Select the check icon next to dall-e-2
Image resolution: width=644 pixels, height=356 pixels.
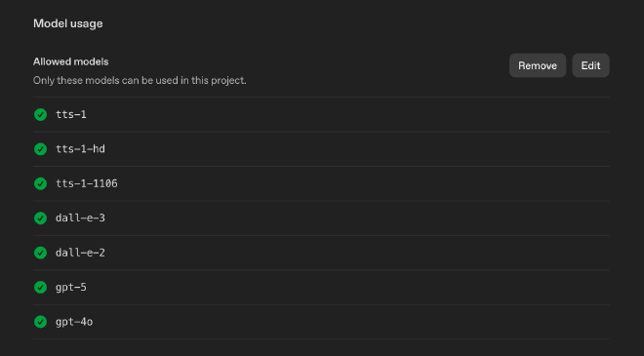coord(40,253)
